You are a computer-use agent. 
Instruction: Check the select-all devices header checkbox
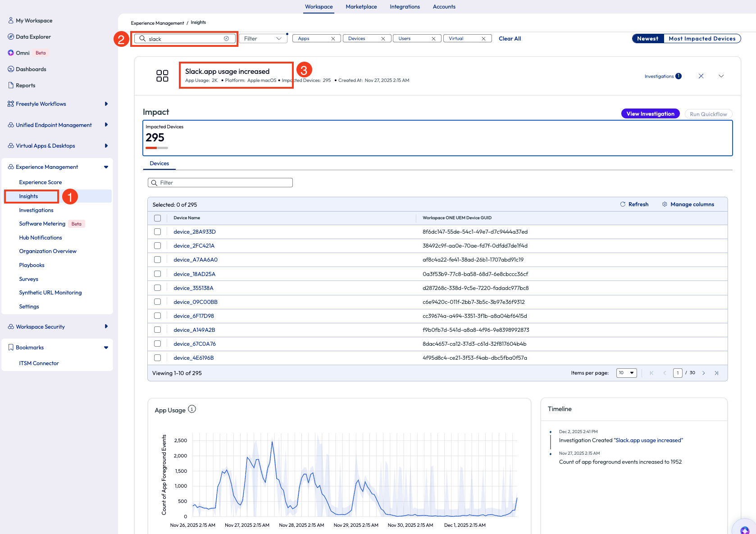(x=157, y=218)
